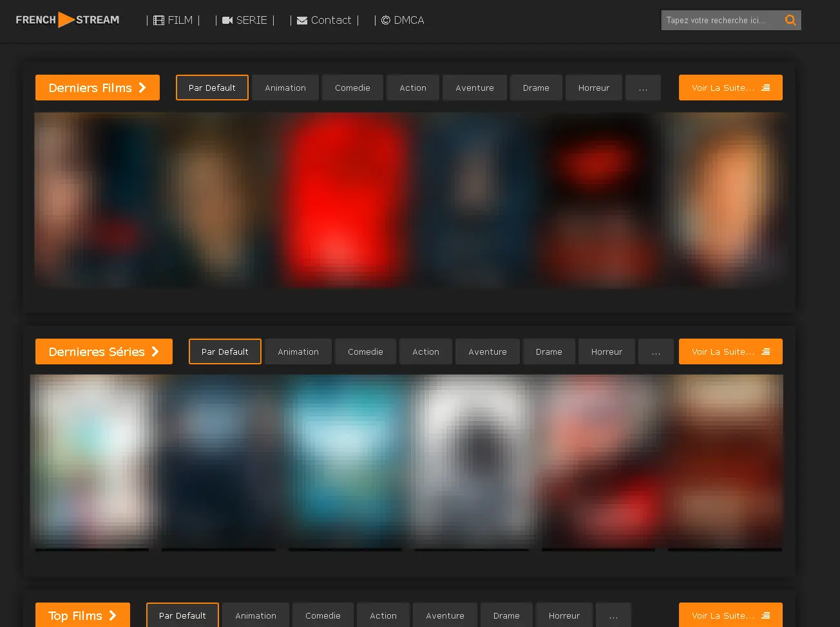Image resolution: width=840 pixels, height=627 pixels.
Task: Filter Derniers Films by Aventure
Action: pos(475,88)
